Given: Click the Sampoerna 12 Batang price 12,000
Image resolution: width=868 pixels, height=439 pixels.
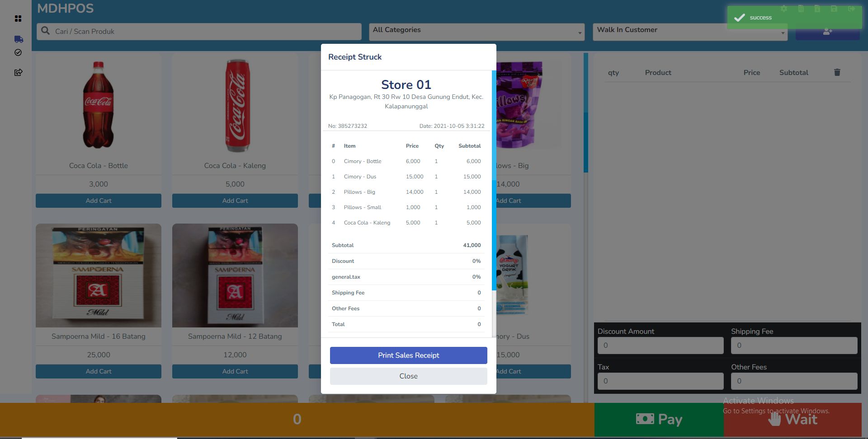Looking at the screenshot, I should click(235, 355).
